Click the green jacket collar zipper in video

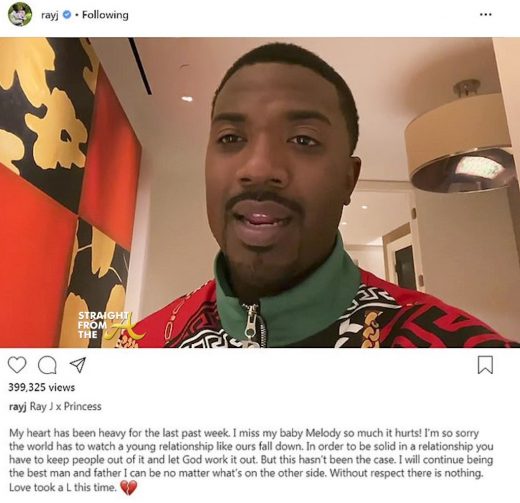click(252, 323)
